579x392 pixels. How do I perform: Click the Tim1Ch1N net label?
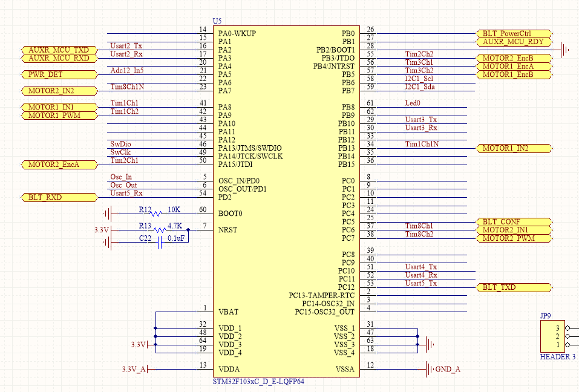(422, 144)
